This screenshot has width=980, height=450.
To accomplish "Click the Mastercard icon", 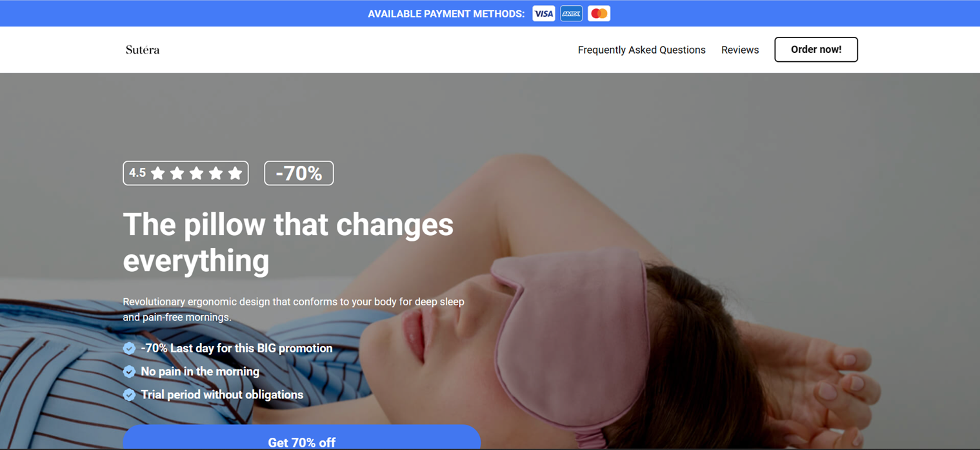I will pyautogui.click(x=599, y=14).
